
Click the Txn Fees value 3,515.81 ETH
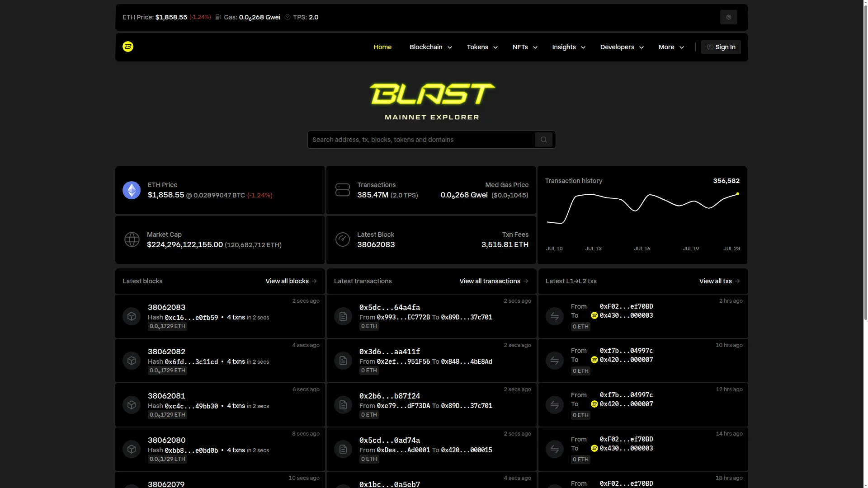click(x=505, y=244)
